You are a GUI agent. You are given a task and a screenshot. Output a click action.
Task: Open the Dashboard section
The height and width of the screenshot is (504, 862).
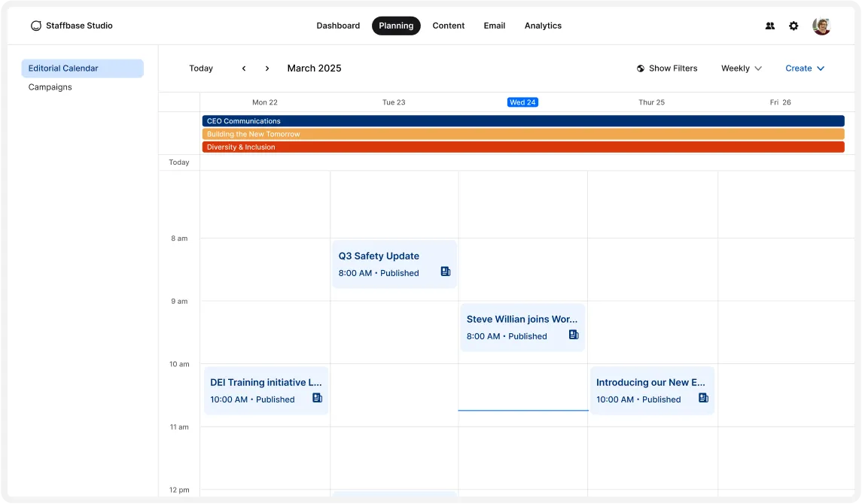[338, 26]
